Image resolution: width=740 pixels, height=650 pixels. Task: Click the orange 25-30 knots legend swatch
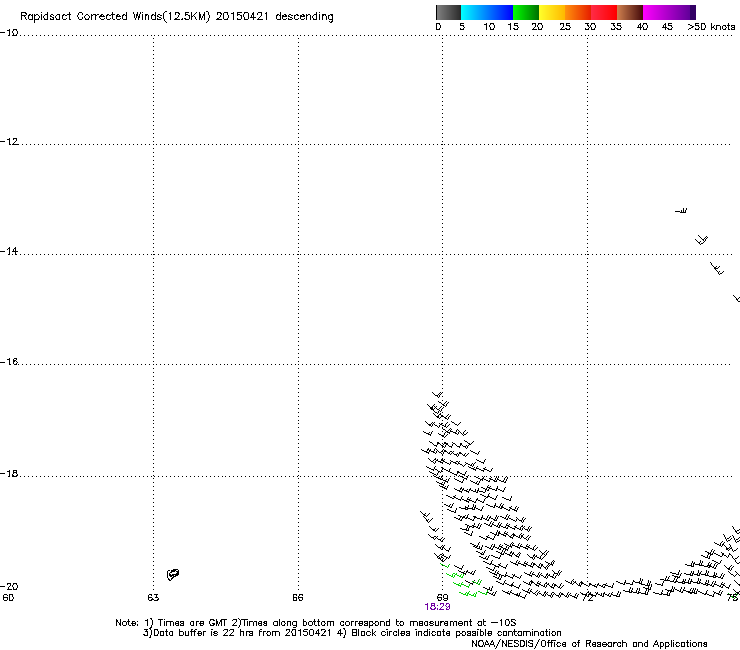[x=578, y=12]
